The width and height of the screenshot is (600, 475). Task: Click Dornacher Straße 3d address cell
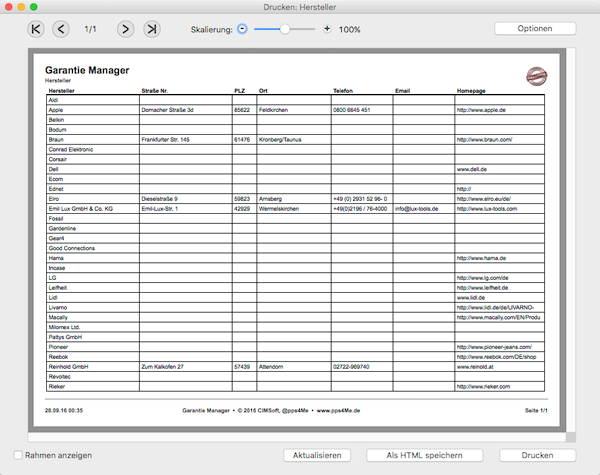[x=186, y=110]
